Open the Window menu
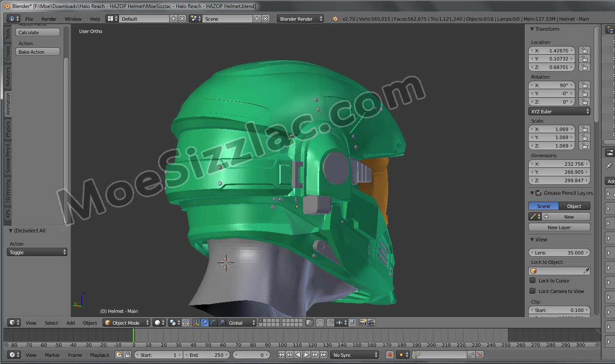Screen dimensions: 615x364 coord(73,19)
